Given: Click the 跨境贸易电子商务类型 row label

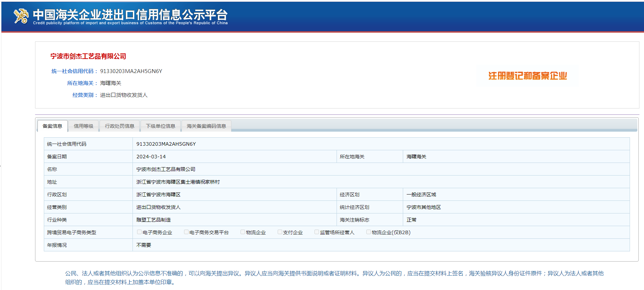Looking at the screenshot, I should click(x=72, y=232).
